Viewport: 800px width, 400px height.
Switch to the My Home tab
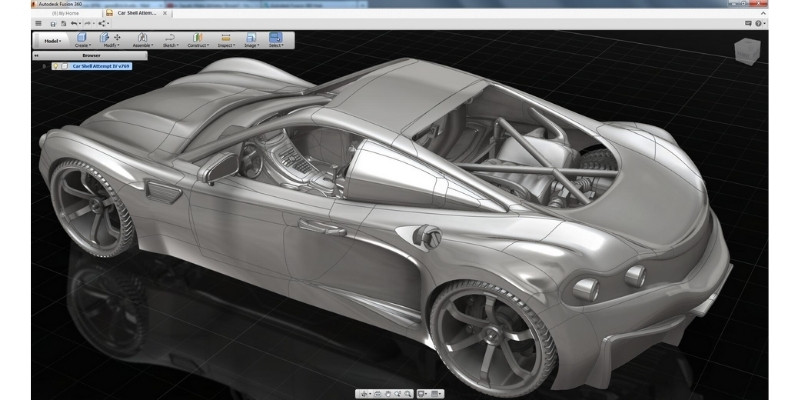(65, 13)
